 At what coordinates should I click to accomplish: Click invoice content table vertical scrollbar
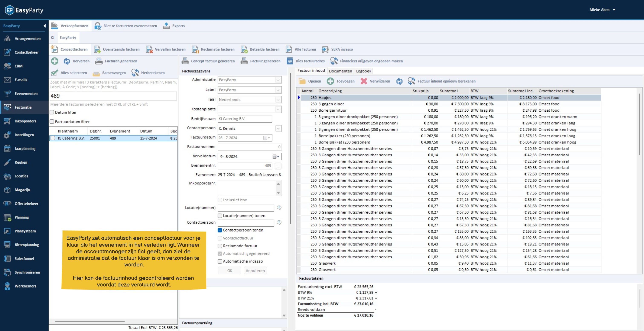(x=640, y=125)
